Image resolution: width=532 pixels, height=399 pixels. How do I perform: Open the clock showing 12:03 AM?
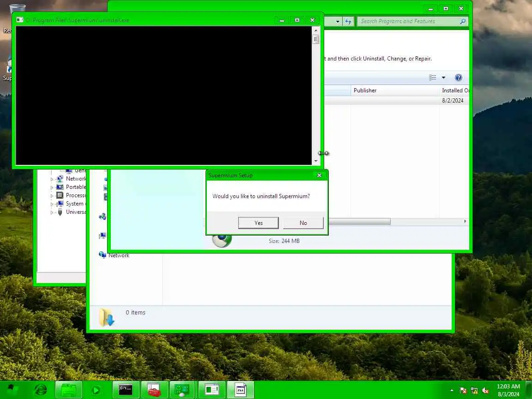tap(508, 390)
